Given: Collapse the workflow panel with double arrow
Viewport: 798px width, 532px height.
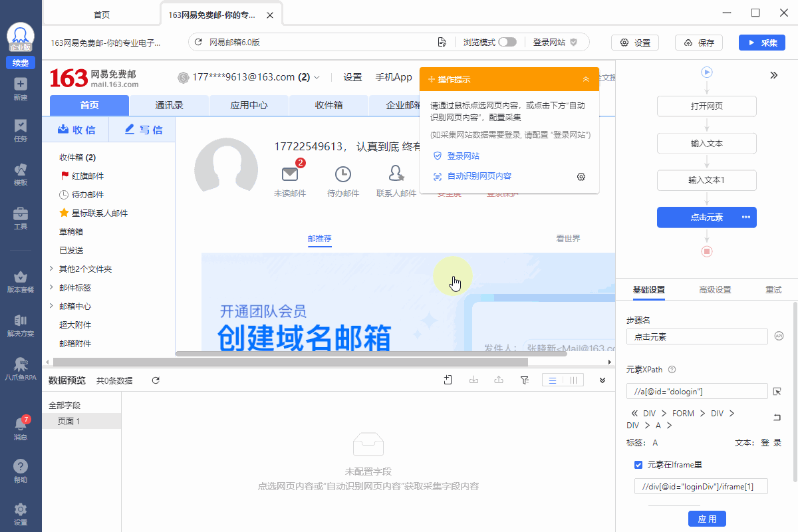Looking at the screenshot, I should [774, 75].
